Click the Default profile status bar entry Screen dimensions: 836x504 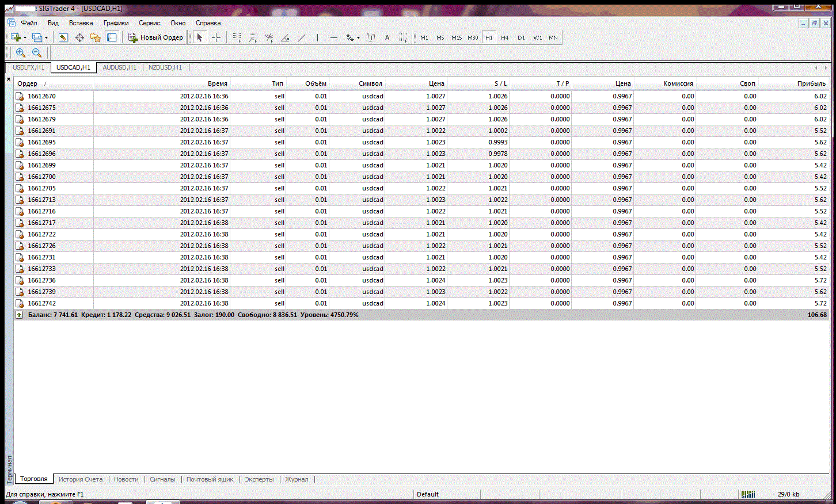(x=428, y=494)
